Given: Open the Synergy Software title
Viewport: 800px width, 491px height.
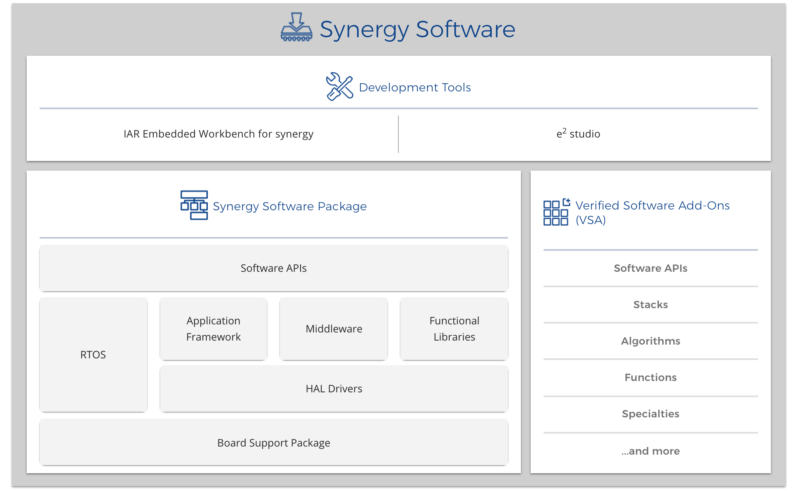Looking at the screenshot, I should coord(417,29).
